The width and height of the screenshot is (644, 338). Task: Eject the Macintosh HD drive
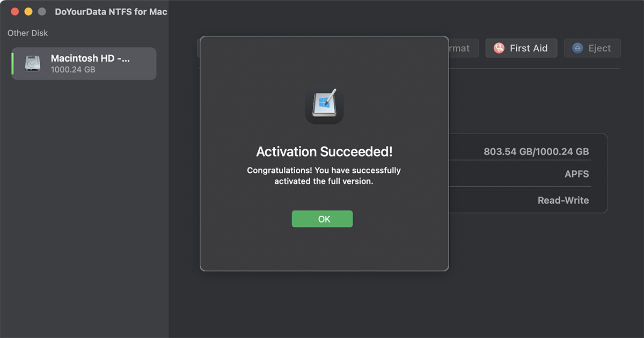592,48
